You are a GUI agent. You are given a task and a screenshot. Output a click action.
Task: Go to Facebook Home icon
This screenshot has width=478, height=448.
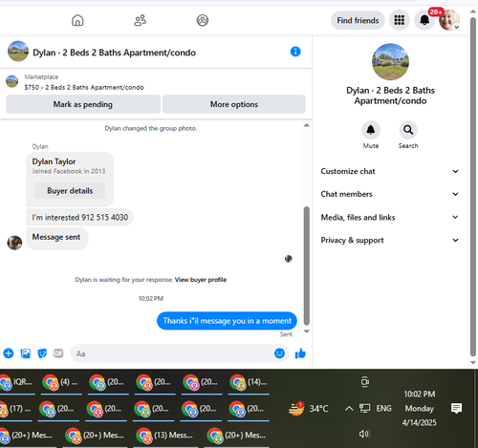(77, 20)
